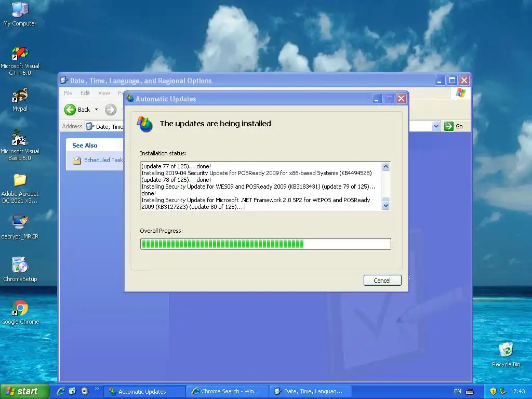532x399 pixels.
Task: Click EN language indicator
Action: 457,391
